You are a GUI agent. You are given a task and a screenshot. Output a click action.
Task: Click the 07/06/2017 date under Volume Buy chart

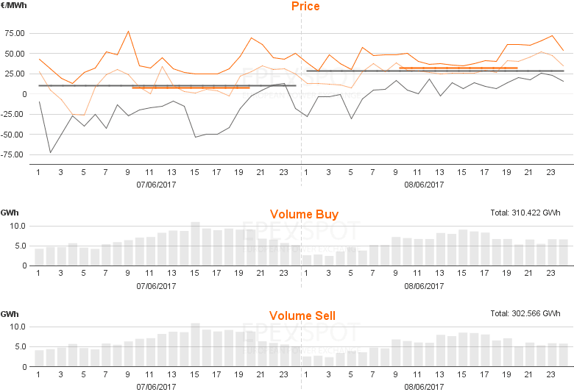tap(157, 285)
